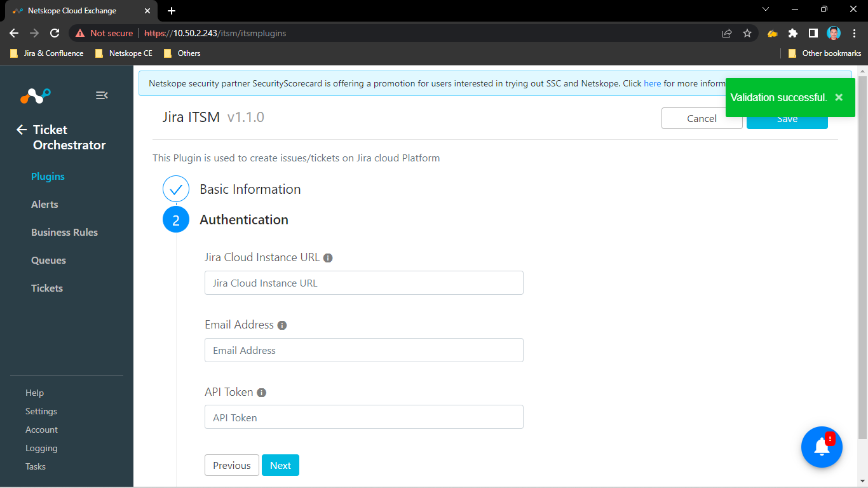Go back in browser history
Image resolution: width=868 pixels, height=488 pixels.
coord(14,33)
